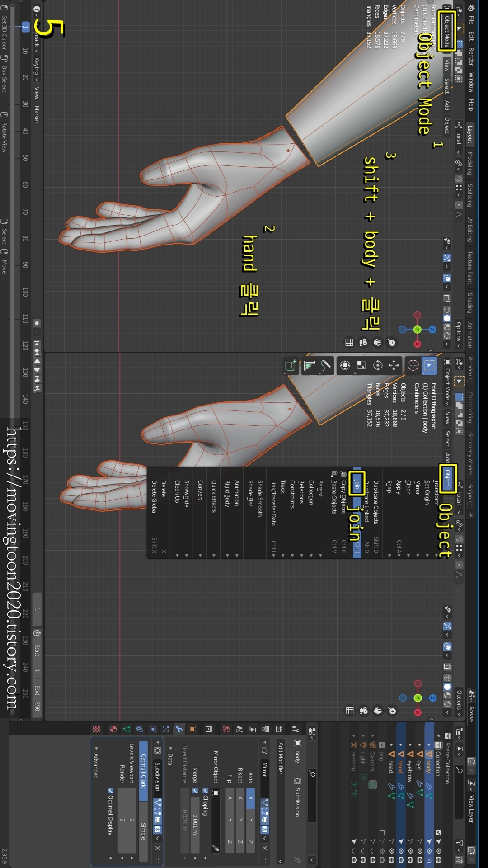Pick the Annotate pencil tool
488x868 pixels.
click(x=326, y=366)
